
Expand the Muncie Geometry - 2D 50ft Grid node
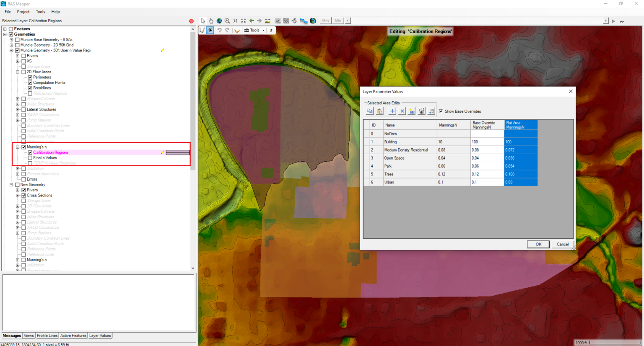click(x=11, y=45)
